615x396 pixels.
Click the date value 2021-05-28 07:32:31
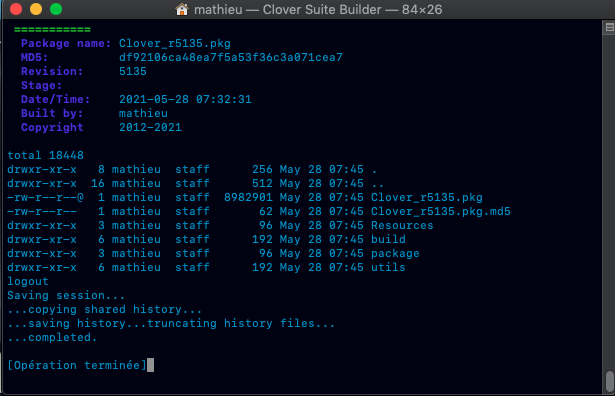(185, 100)
